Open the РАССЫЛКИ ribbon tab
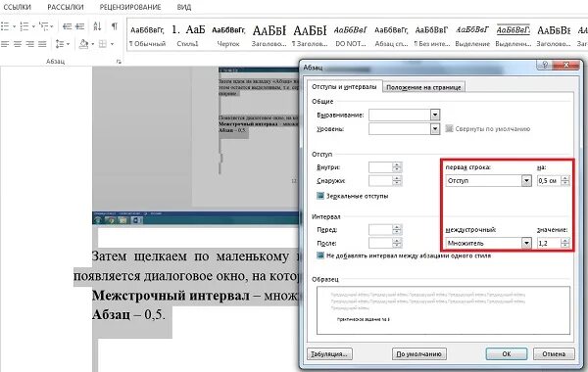Image resolution: width=588 pixels, height=372 pixels. [x=66, y=7]
